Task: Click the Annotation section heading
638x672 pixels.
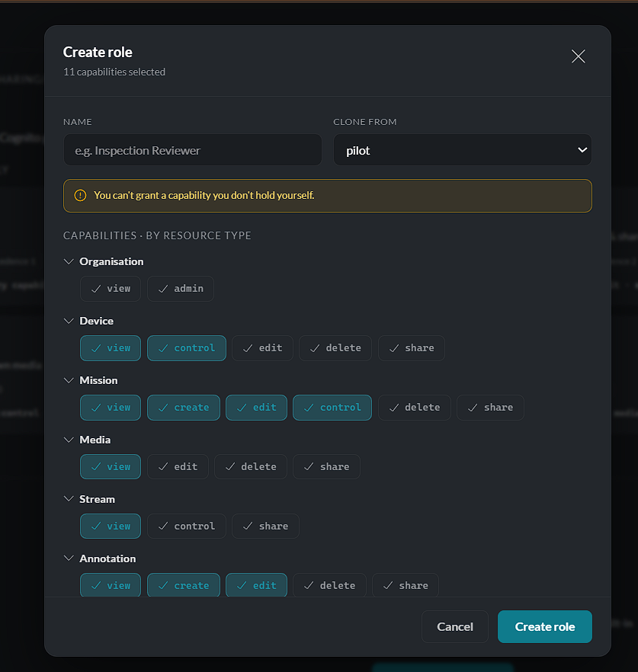Action: (x=107, y=558)
